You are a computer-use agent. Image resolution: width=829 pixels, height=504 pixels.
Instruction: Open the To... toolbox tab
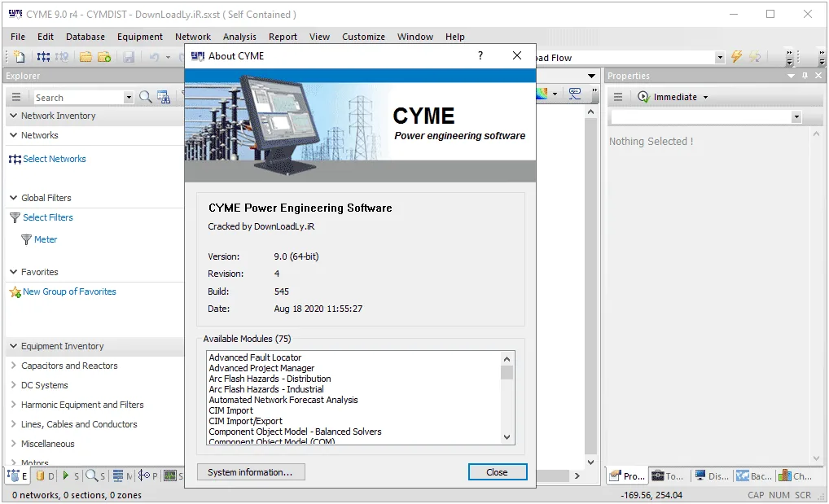click(668, 476)
